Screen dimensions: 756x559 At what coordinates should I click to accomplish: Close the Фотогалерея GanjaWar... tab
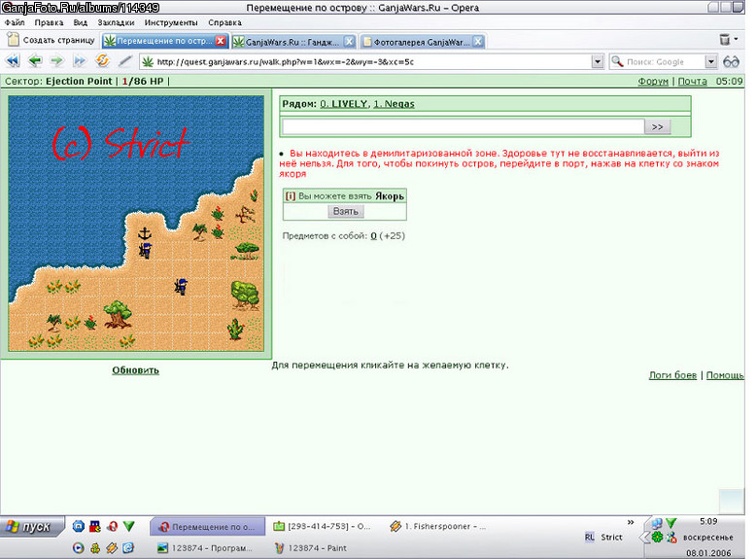(x=478, y=42)
